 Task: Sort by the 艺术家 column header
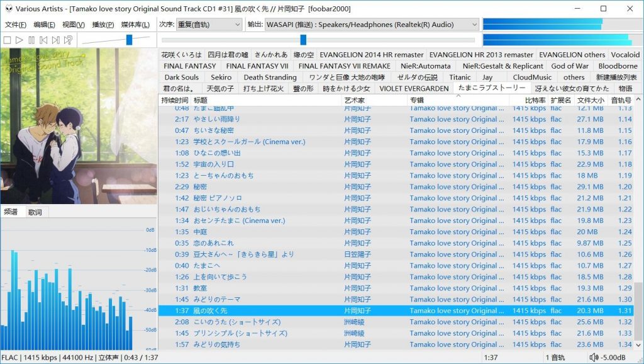[x=374, y=100]
